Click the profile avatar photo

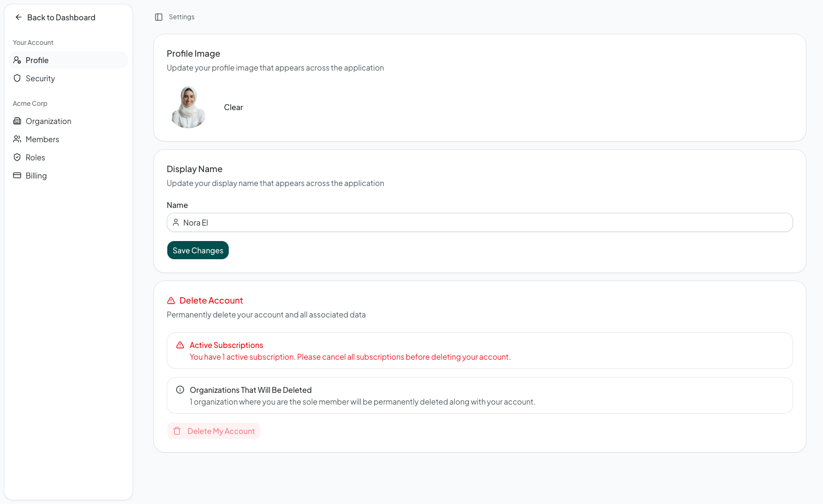click(188, 107)
